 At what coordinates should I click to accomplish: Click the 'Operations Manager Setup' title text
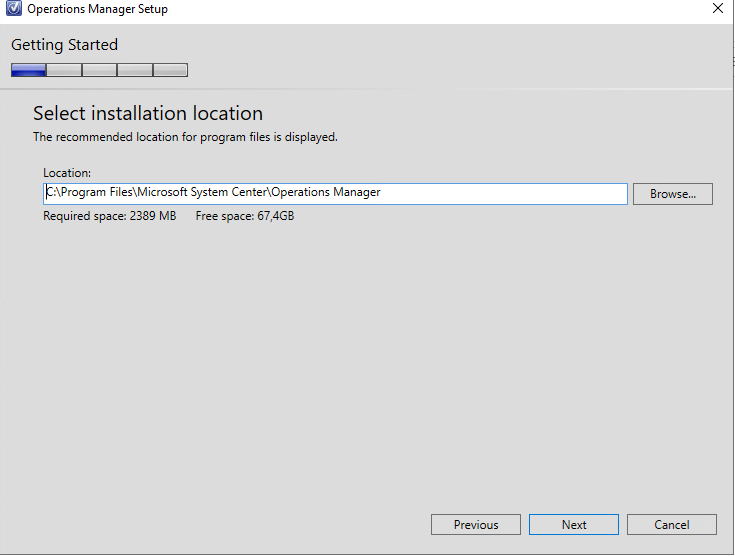click(x=98, y=9)
